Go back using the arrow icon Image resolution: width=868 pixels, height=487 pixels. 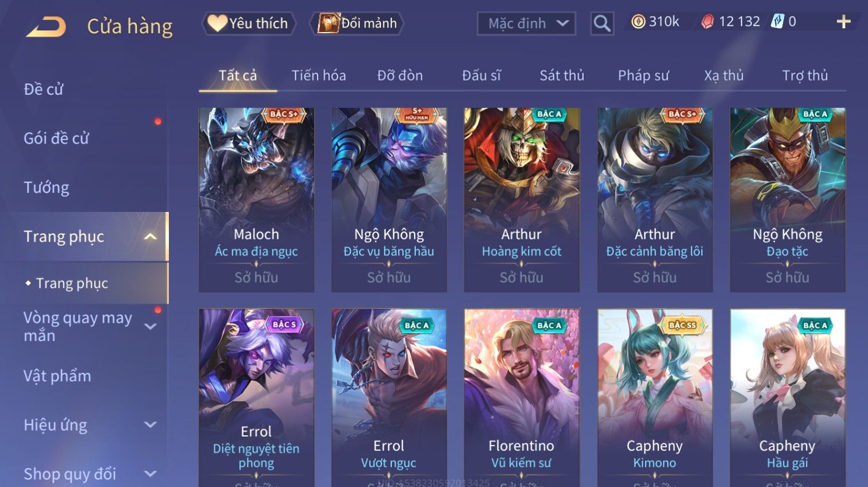(x=46, y=26)
